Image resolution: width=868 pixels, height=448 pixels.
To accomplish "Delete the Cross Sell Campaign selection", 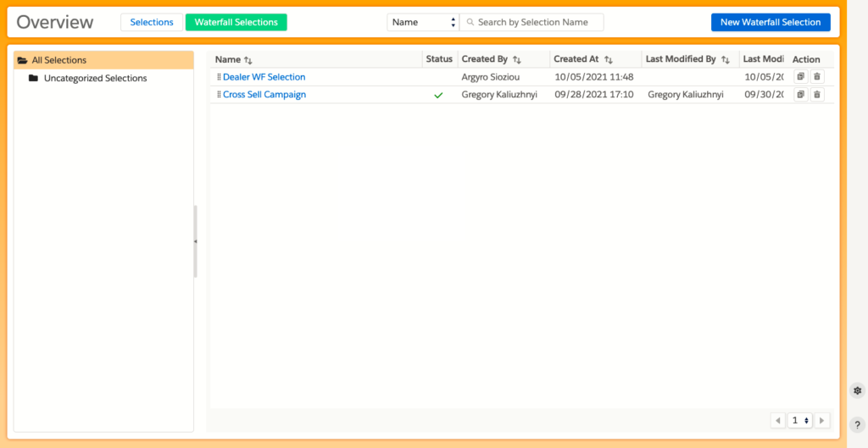I will [x=817, y=95].
